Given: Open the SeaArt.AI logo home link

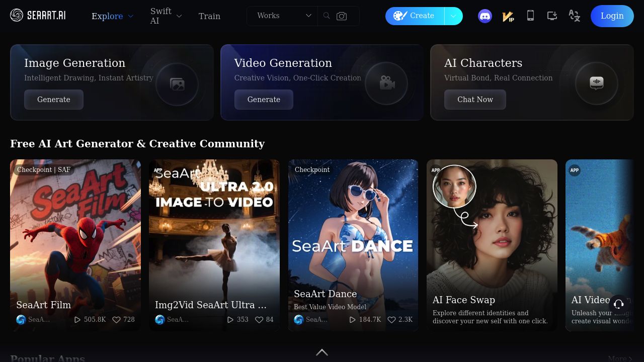Looking at the screenshot, I should tap(38, 16).
